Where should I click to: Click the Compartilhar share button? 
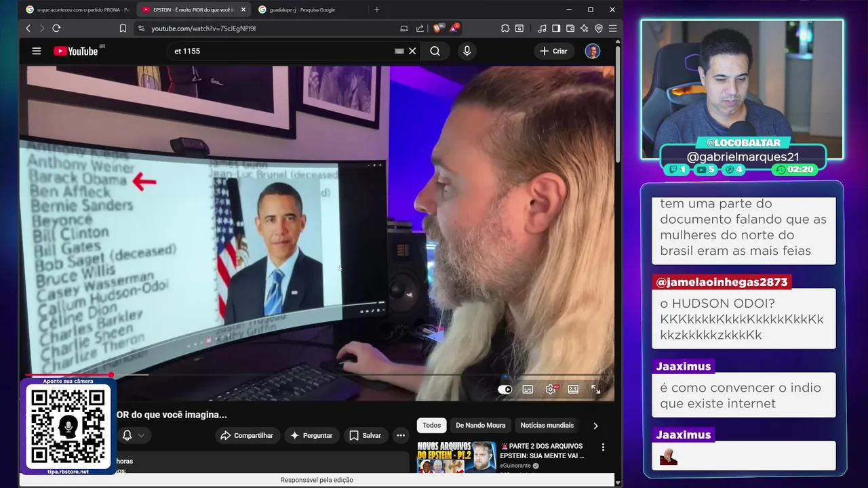(x=247, y=435)
